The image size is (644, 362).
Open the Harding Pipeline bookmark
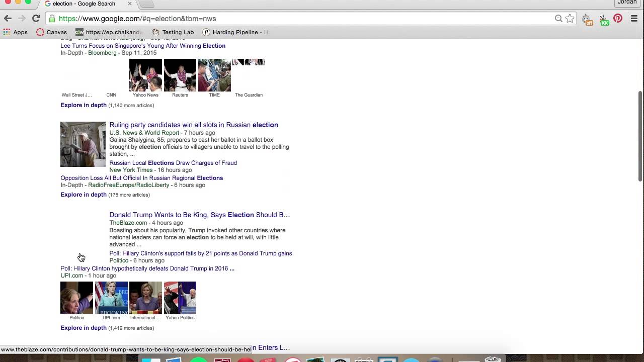coord(236,32)
